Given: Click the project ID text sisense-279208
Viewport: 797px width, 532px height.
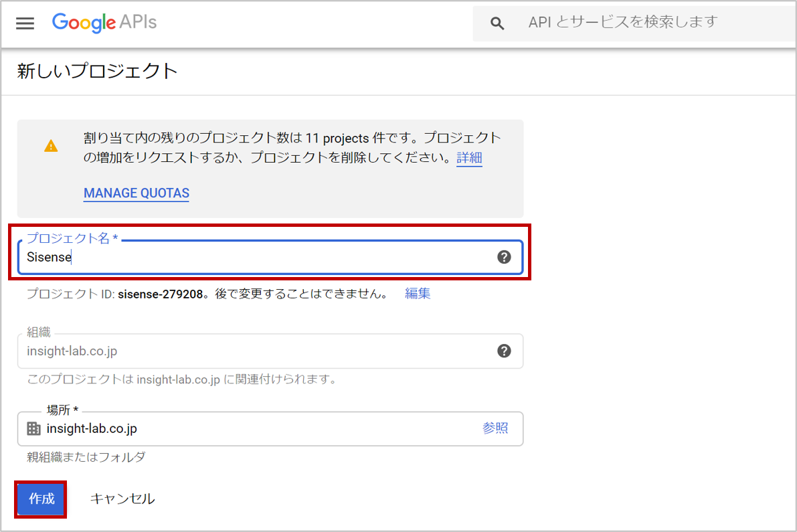Looking at the screenshot, I should tap(161, 294).
